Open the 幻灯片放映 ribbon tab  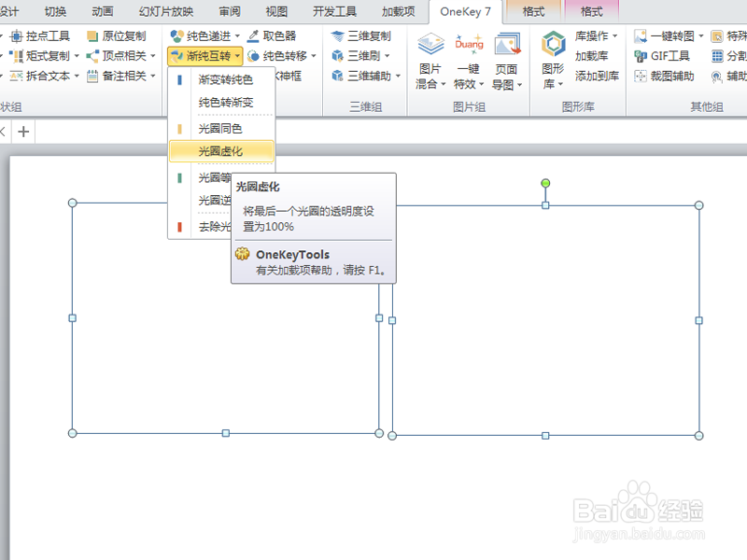coord(166,11)
